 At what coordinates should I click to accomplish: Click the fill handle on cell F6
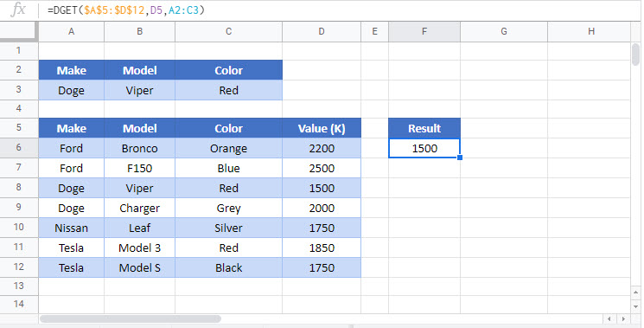point(460,158)
